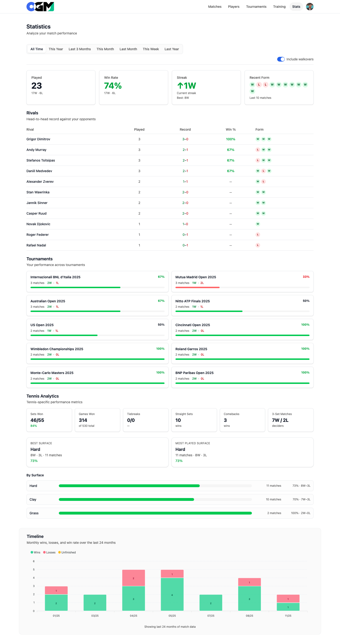Click the Clay surface progress bar

click(155, 499)
